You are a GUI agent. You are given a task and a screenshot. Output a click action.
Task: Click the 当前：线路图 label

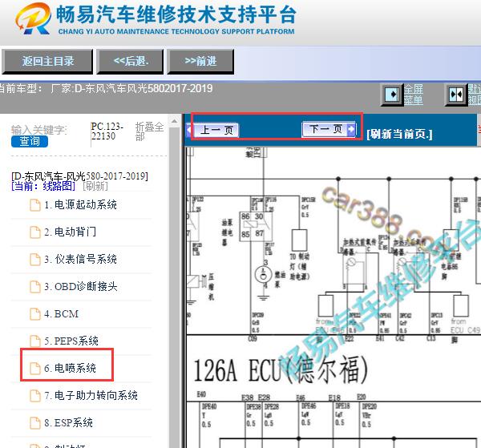[x=43, y=186]
